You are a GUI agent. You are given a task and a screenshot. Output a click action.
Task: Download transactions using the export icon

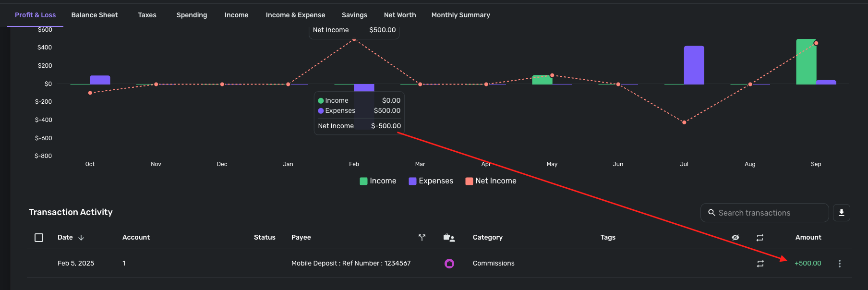(841, 213)
